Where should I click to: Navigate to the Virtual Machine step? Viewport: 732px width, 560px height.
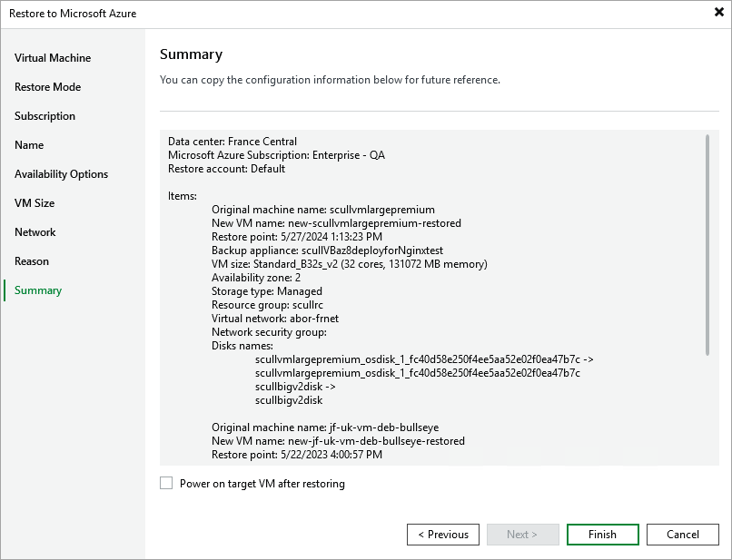point(52,57)
